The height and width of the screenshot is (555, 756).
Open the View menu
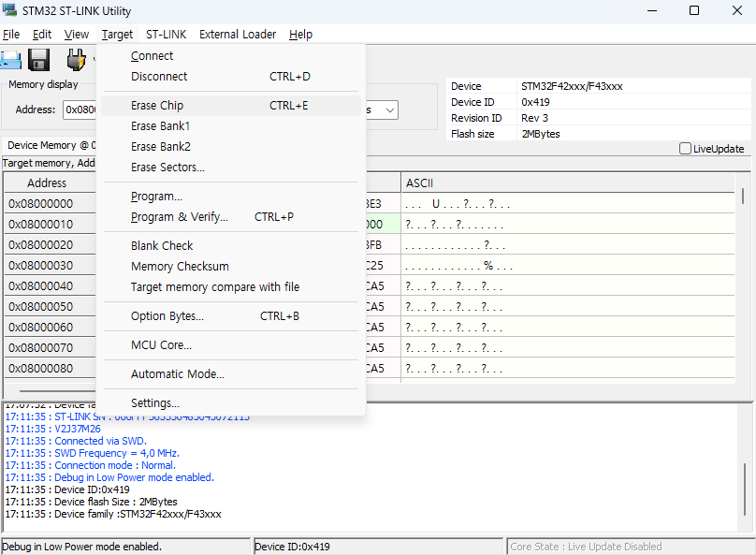pyautogui.click(x=77, y=35)
